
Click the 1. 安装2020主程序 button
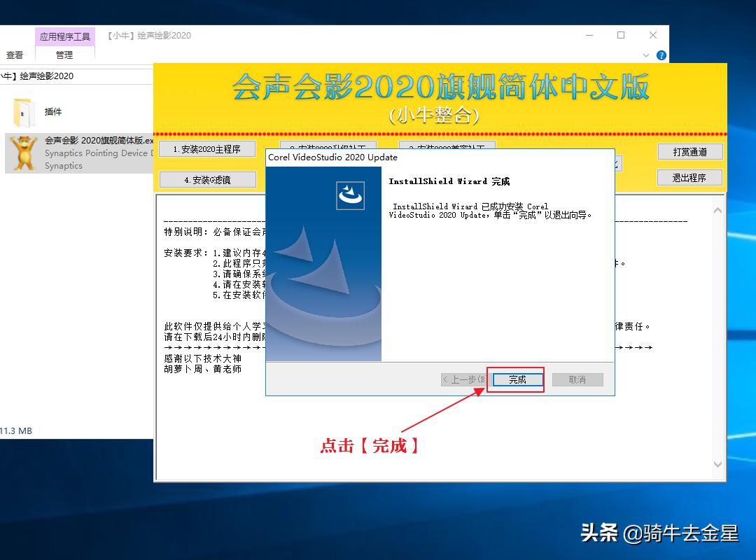tap(207, 149)
